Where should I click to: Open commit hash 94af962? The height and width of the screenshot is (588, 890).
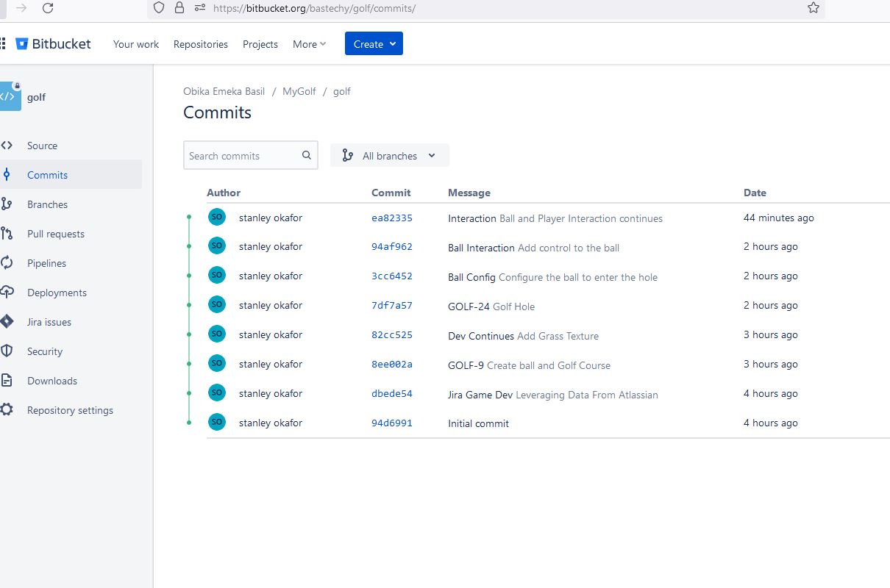392,247
